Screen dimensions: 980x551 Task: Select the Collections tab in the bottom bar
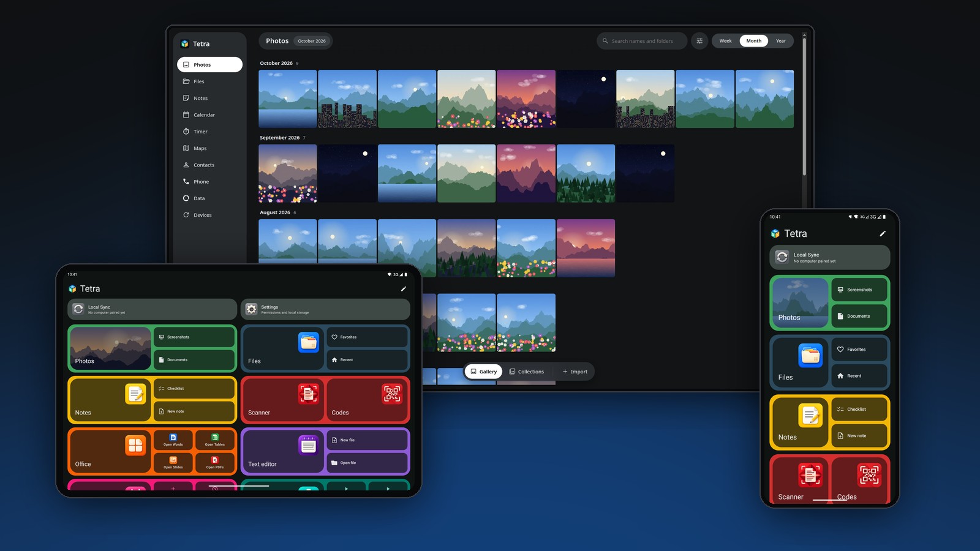point(527,372)
